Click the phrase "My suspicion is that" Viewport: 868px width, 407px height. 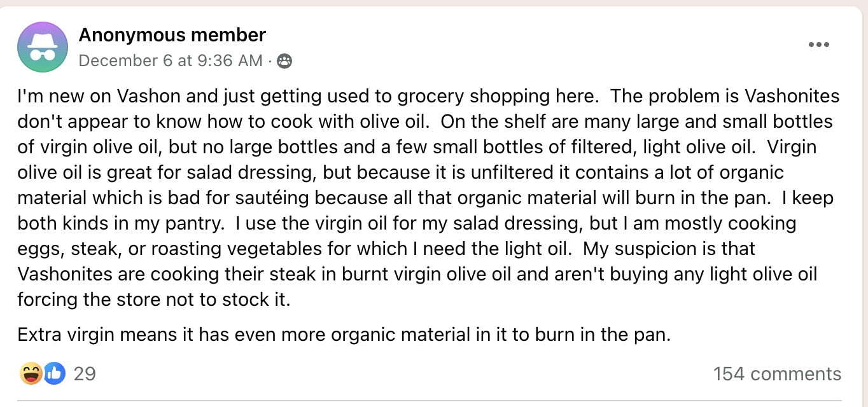[669, 249]
